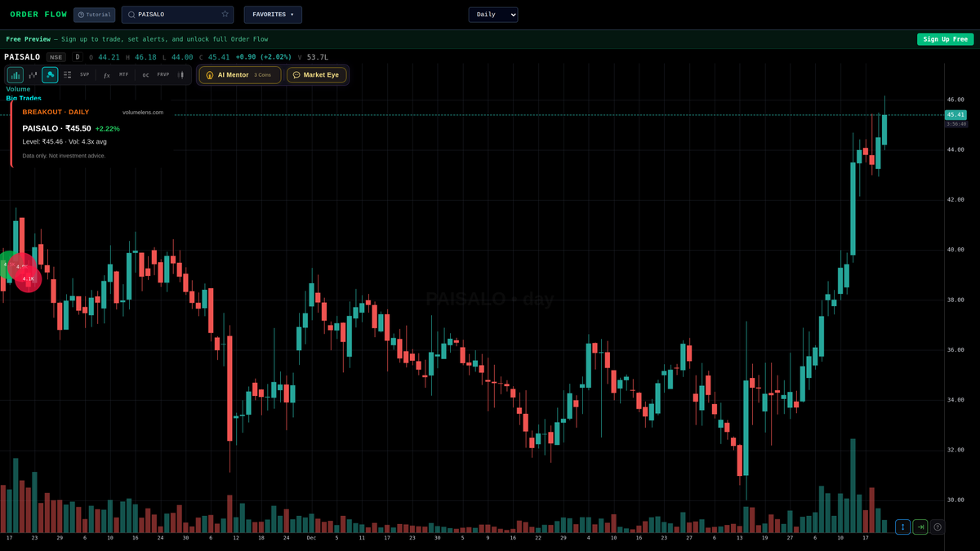Toggle the blue auto-scale axis button

tap(902, 527)
